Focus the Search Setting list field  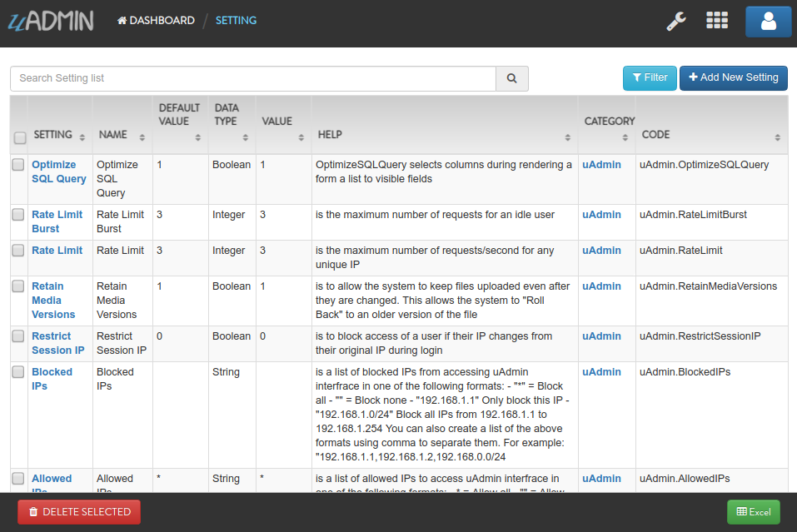[253, 78]
